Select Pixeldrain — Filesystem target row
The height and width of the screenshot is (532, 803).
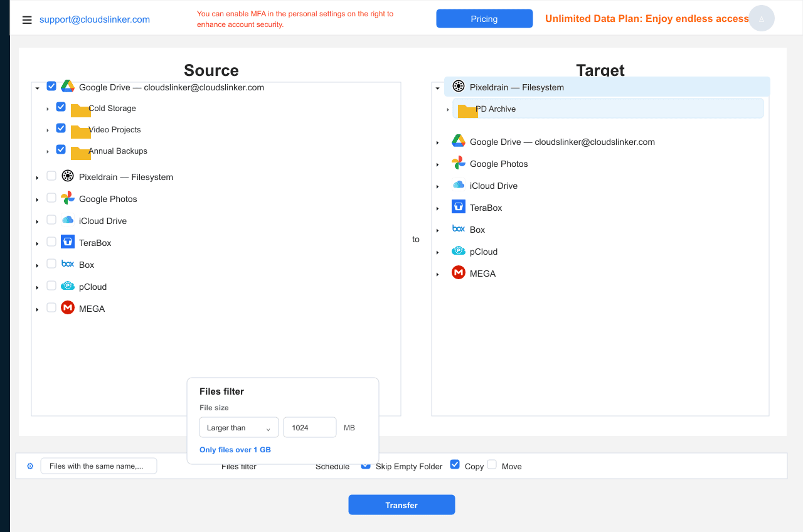pyautogui.click(x=607, y=87)
